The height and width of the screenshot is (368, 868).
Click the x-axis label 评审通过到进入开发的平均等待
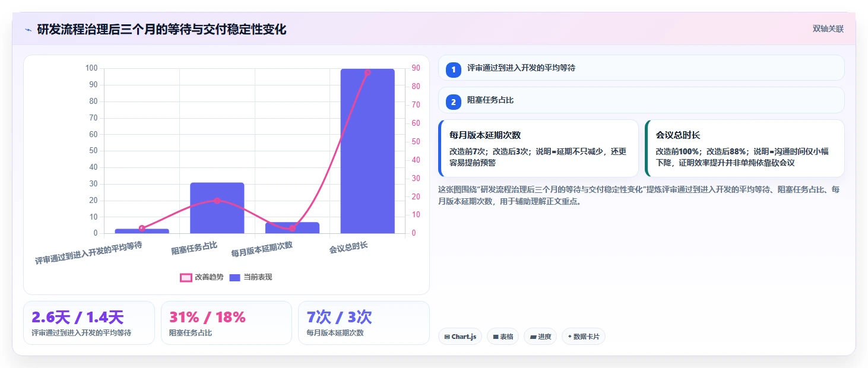pos(88,253)
